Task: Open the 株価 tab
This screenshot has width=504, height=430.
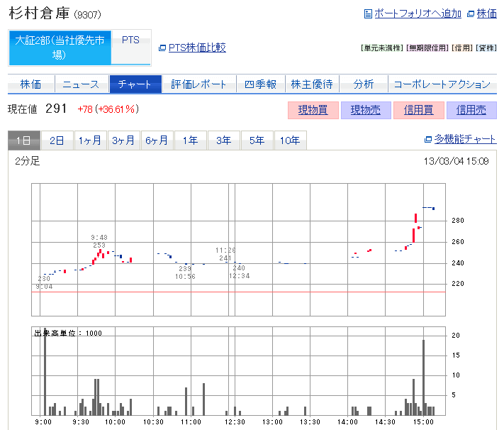Action: (30, 84)
